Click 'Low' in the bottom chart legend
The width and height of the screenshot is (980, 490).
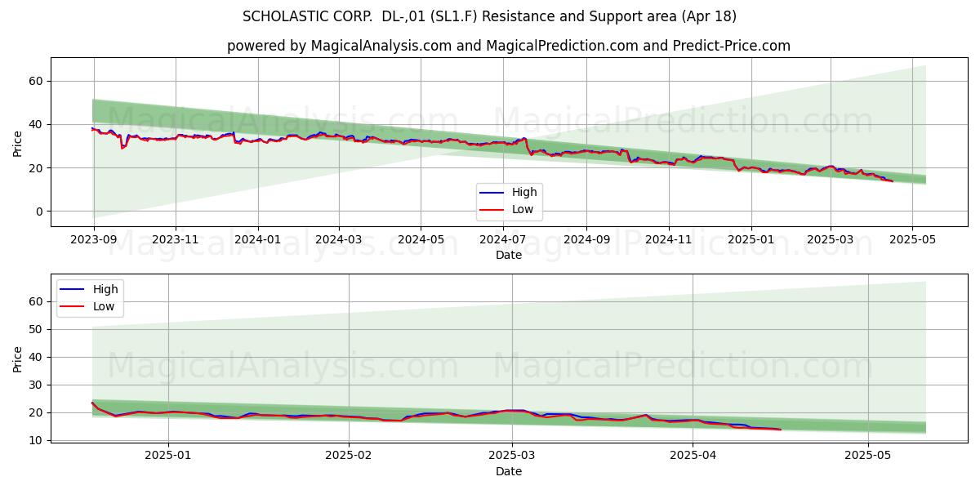(x=104, y=306)
